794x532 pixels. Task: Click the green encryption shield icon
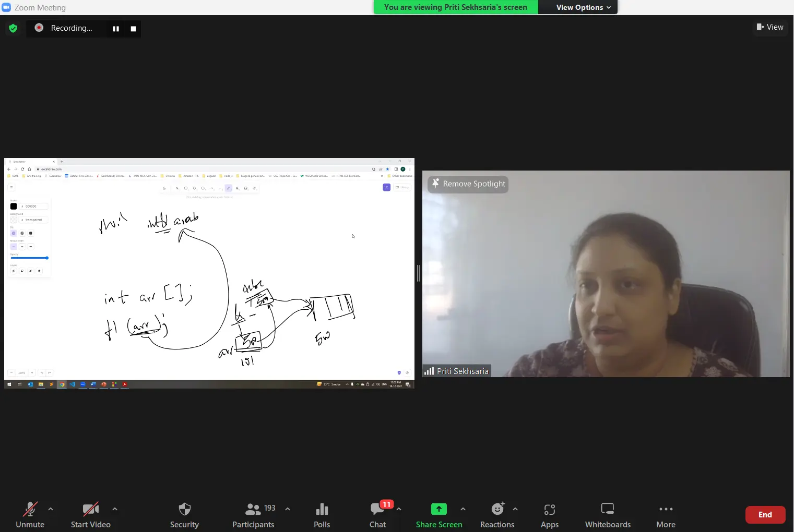[x=13, y=28]
